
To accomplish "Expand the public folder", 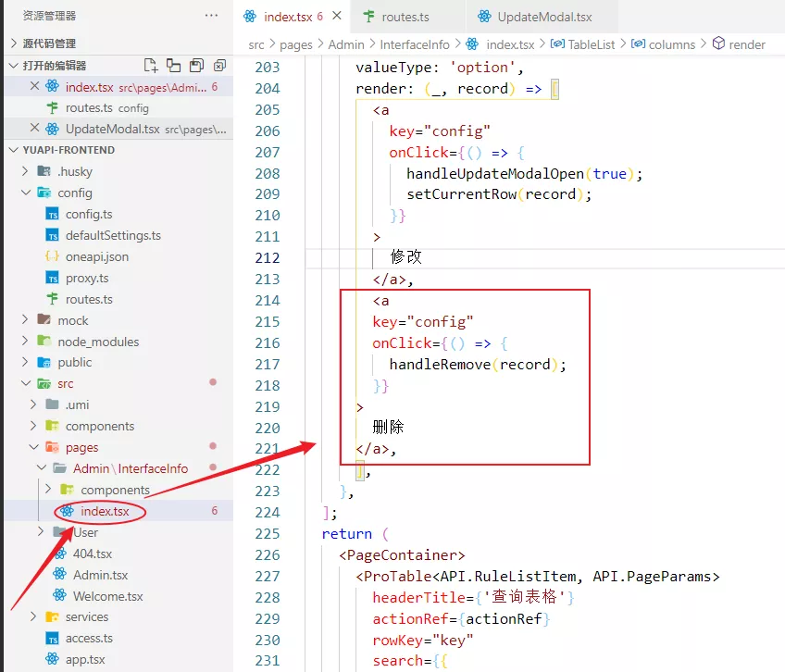I will (x=25, y=362).
